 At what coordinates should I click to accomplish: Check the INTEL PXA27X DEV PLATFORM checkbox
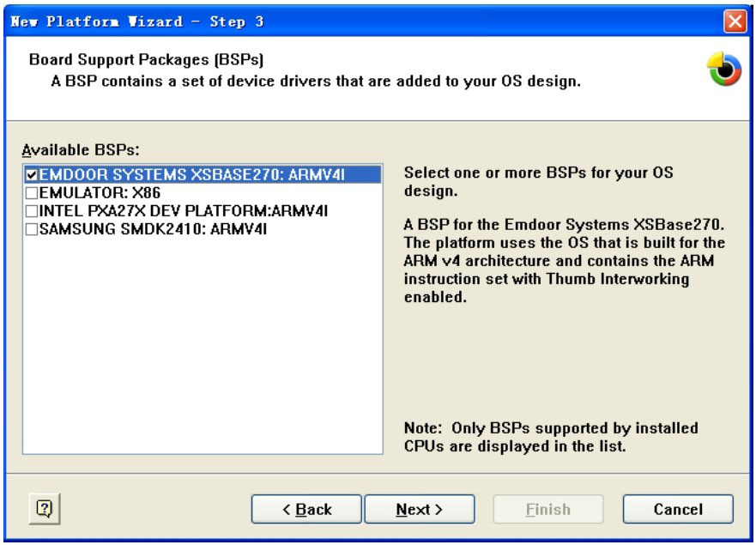coord(32,211)
